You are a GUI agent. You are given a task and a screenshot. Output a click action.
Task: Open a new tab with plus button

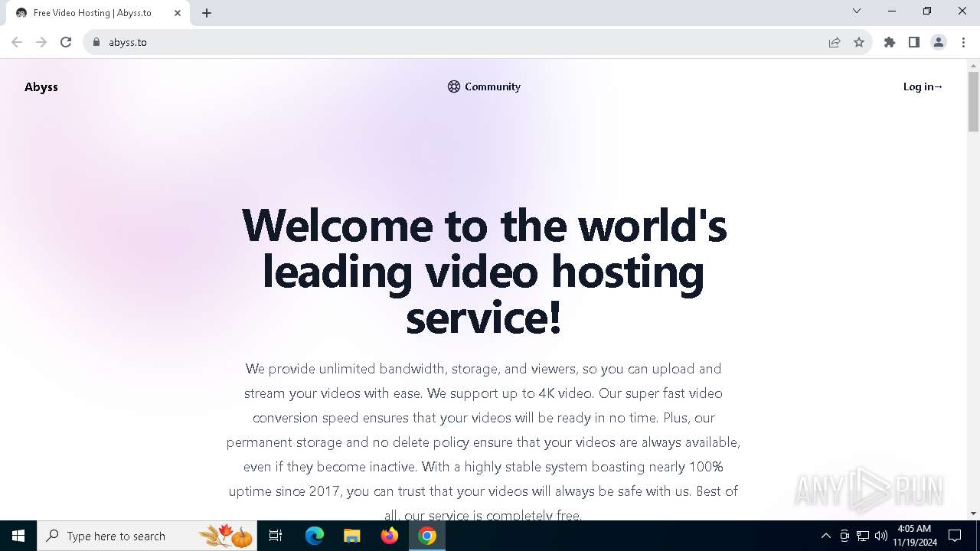pyautogui.click(x=207, y=13)
